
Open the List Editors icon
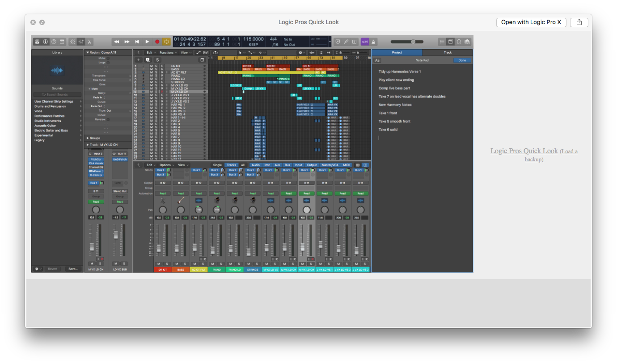[x=442, y=41]
